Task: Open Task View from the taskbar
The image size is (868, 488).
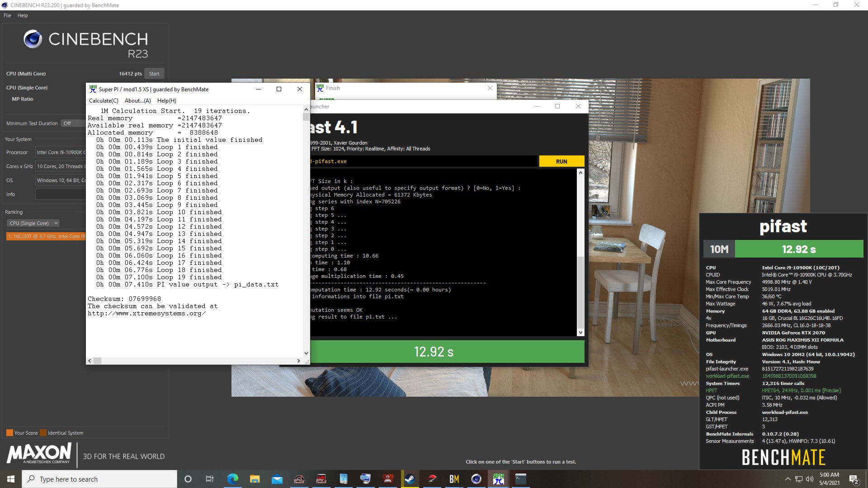Action: click(210, 479)
